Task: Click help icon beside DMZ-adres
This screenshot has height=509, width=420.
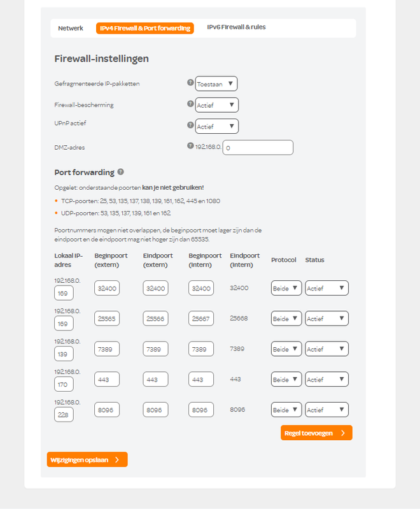Action: point(190,146)
